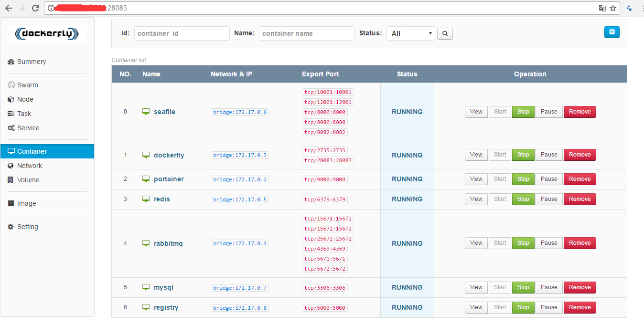Click the tcp/9000:9000 port tag

324,179
